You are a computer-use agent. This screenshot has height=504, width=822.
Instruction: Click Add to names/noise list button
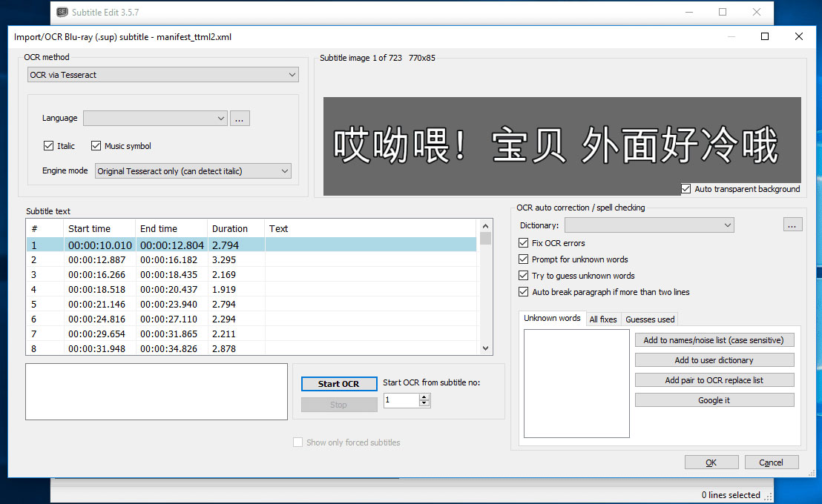[x=714, y=340]
